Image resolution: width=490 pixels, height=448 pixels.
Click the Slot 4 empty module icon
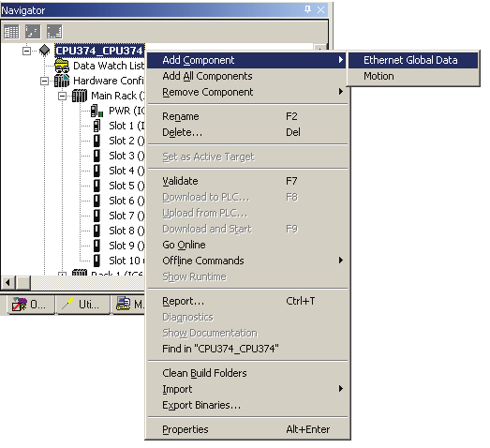pyautogui.click(x=97, y=171)
